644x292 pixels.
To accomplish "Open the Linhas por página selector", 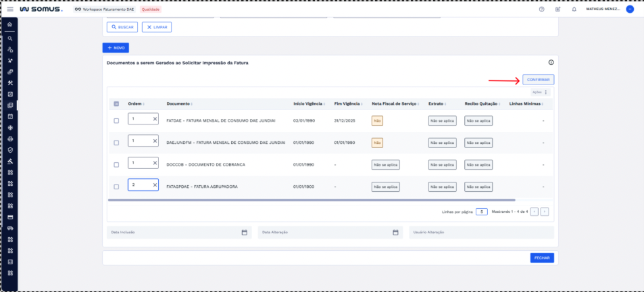I will tap(481, 212).
